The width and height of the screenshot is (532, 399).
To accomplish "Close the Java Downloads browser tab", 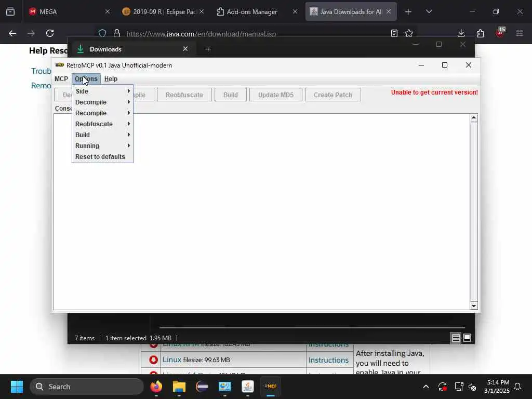I will [x=389, y=11].
